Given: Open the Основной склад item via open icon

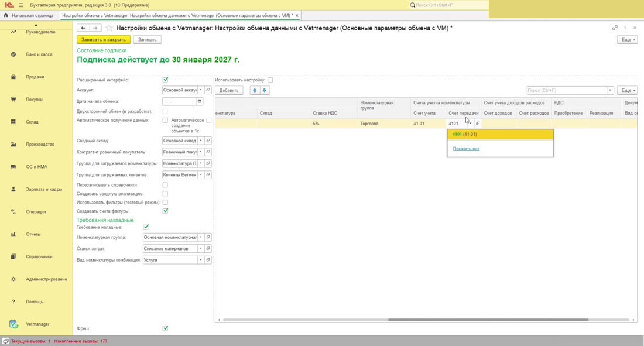Looking at the screenshot, I should pos(208,141).
